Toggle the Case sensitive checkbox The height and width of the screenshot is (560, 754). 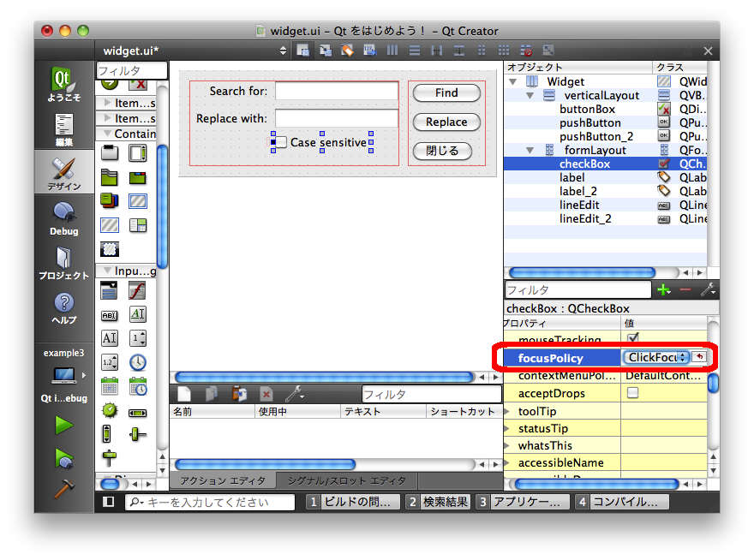(281, 142)
